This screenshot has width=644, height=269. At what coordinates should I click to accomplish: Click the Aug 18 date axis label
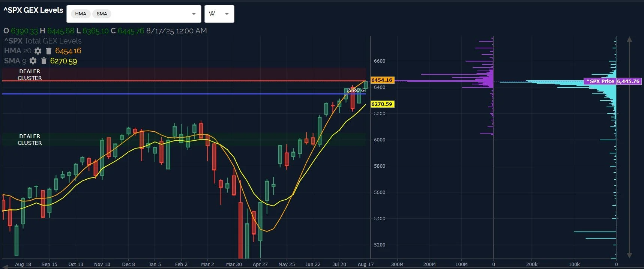click(23, 264)
